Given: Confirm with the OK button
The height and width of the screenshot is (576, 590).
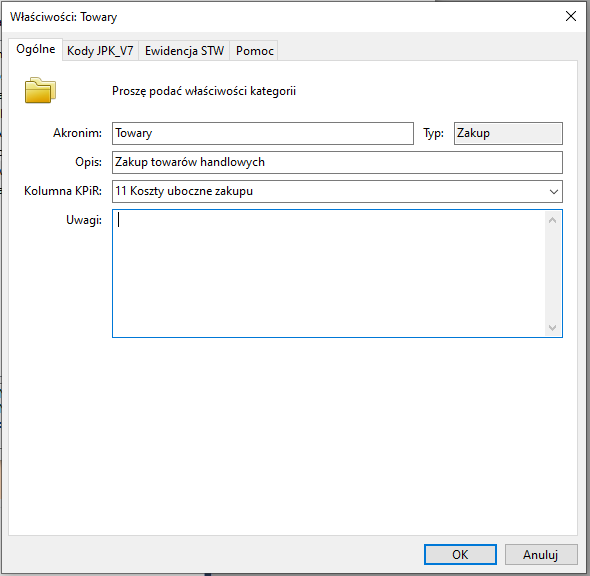Looking at the screenshot, I should click(x=460, y=554).
